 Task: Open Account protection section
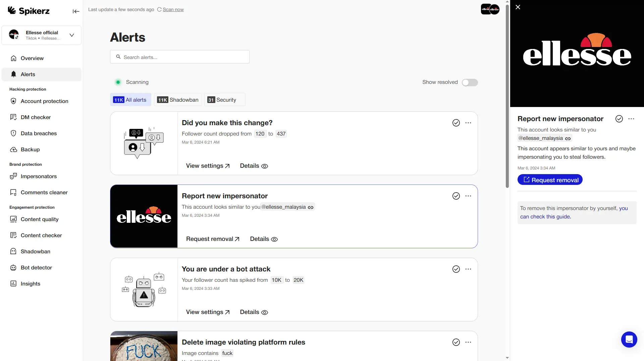[42, 101]
